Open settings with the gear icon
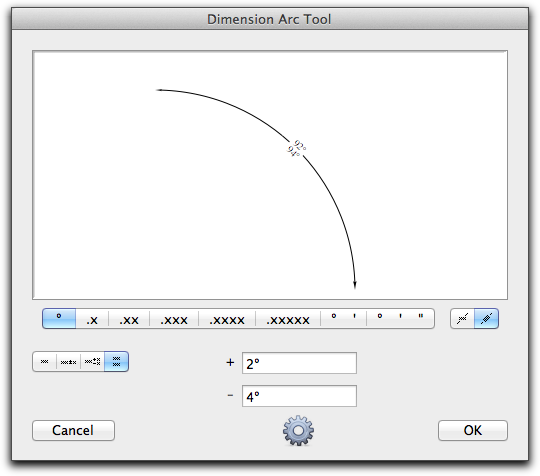 coord(298,431)
